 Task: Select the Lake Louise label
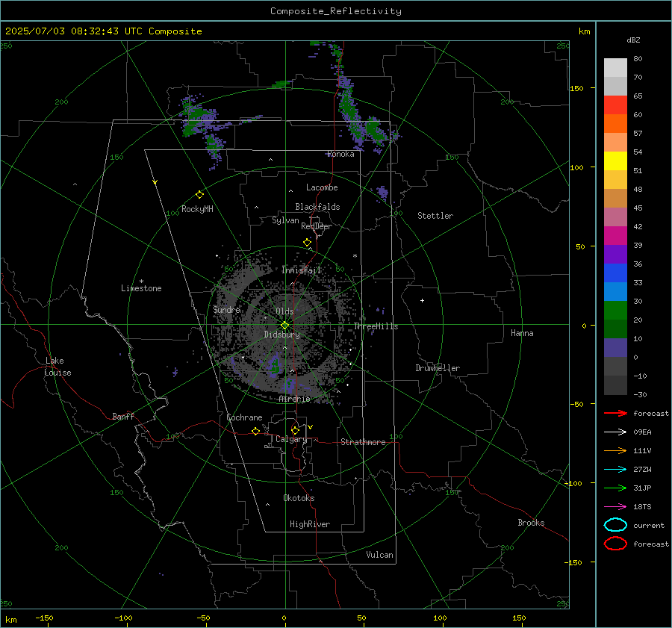(x=57, y=367)
